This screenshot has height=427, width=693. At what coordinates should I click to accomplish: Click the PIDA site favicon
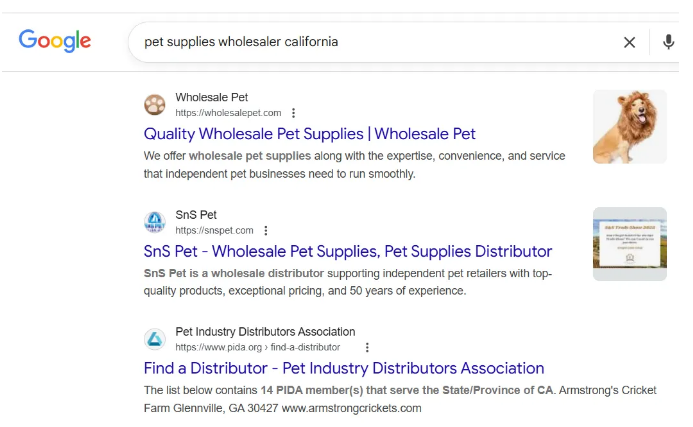(x=155, y=339)
